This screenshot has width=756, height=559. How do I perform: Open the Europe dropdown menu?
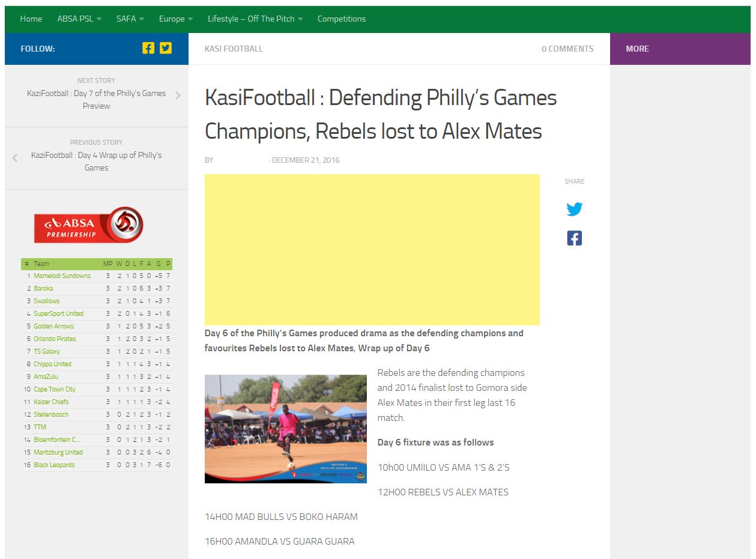pyautogui.click(x=175, y=19)
